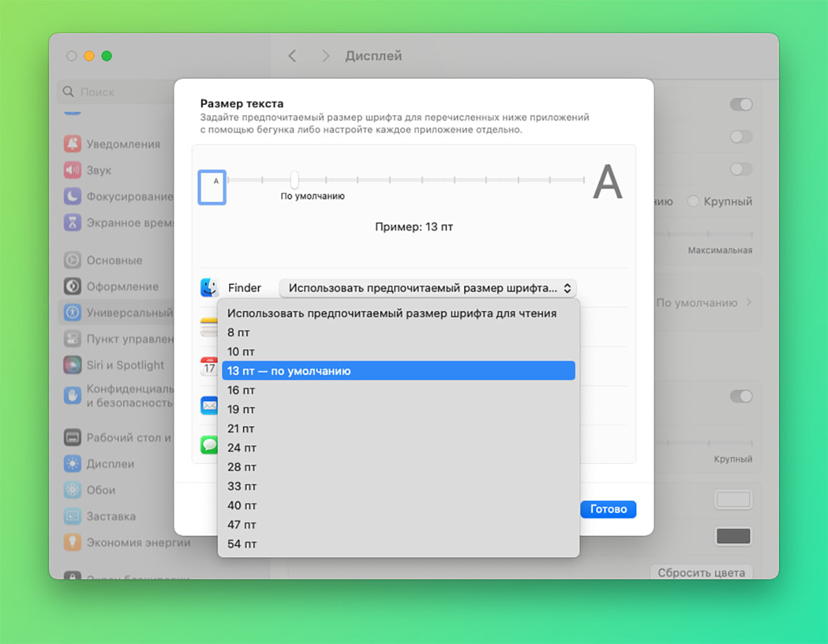Open Privacy and Security hand icon
This screenshot has height=644, width=828.
coord(72,395)
